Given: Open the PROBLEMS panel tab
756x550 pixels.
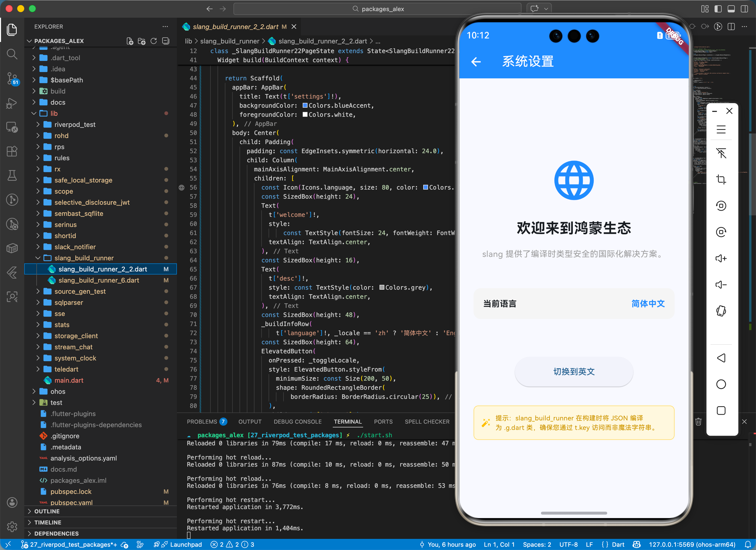Looking at the screenshot, I should click(x=202, y=422).
